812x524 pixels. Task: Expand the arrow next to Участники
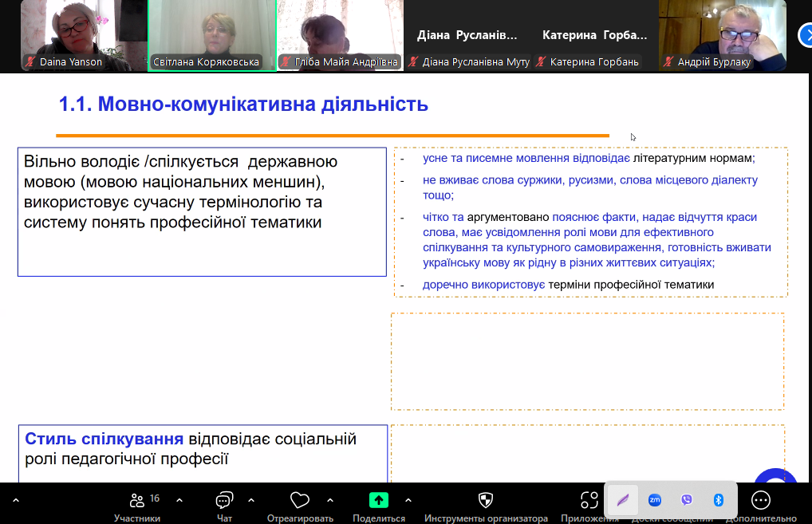coord(179,500)
